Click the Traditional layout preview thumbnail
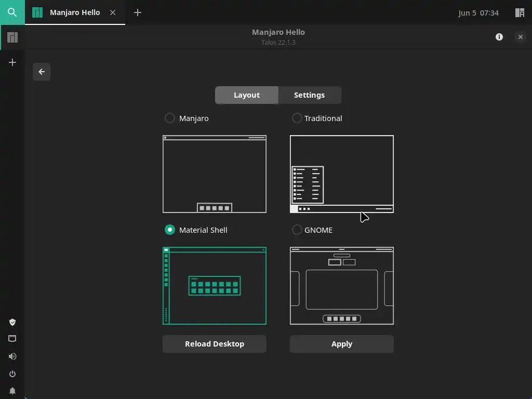This screenshot has height=399, width=532. [342, 174]
